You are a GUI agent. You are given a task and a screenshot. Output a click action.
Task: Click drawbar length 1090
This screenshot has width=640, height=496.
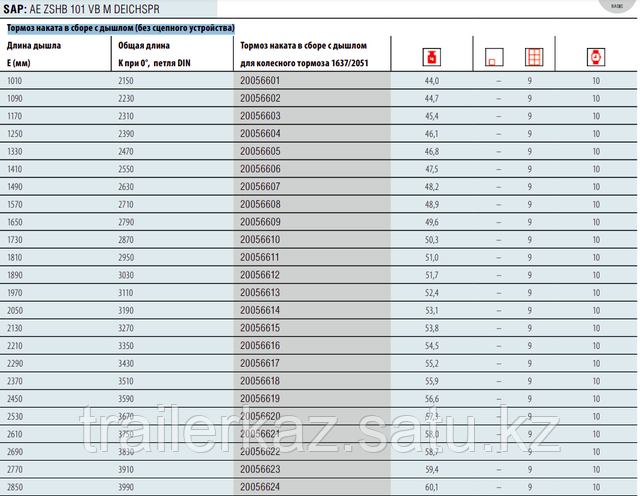[15, 98]
